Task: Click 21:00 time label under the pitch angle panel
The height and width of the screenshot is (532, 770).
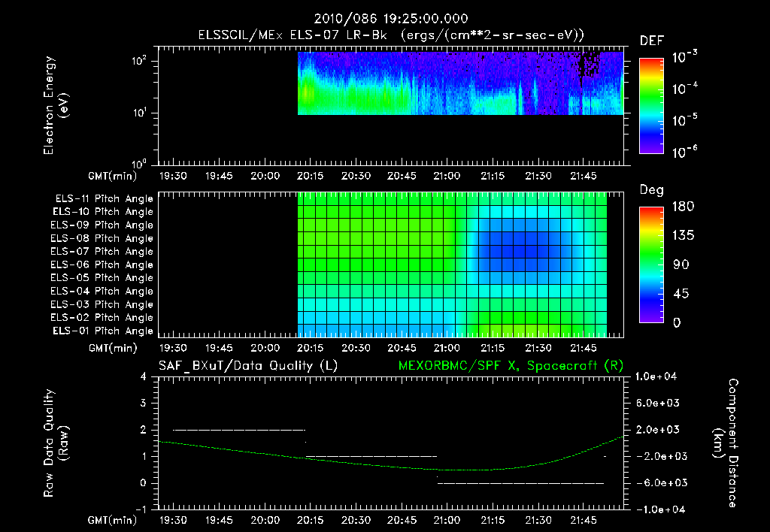Action: [x=447, y=349]
